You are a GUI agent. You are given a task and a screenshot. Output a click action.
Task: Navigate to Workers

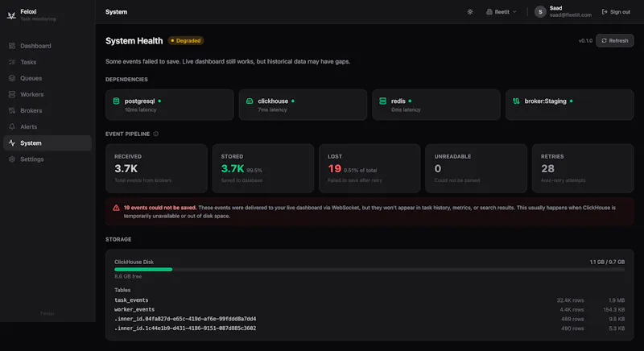[47, 94]
